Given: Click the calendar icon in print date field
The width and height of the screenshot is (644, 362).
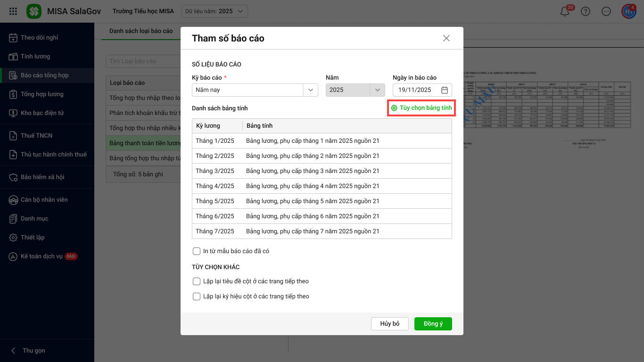Looking at the screenshot, I should pyautogui.click(x=444, y=90).
